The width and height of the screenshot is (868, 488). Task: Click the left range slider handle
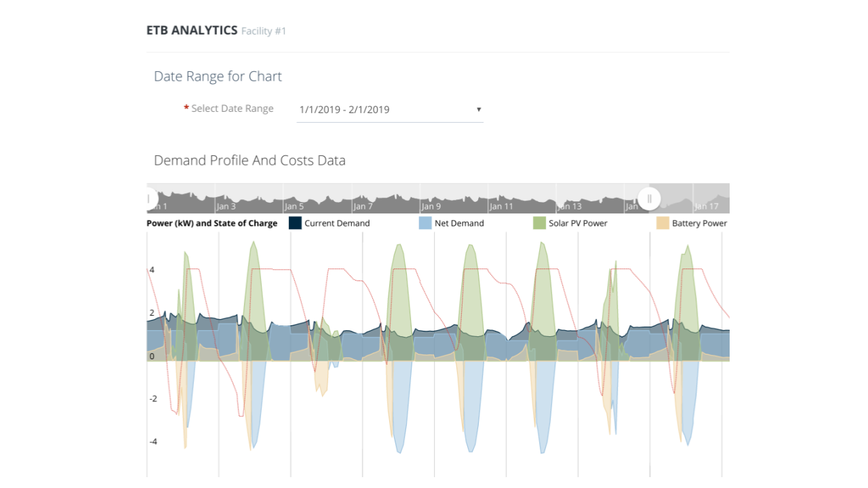click(x=149, y=199)
